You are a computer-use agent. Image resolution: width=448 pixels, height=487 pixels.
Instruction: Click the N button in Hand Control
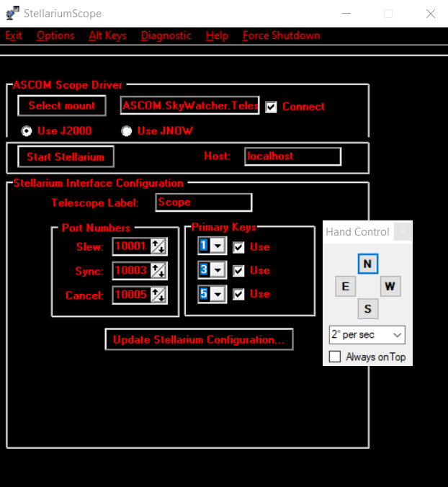pyautogui.click(x=368, y=264)
